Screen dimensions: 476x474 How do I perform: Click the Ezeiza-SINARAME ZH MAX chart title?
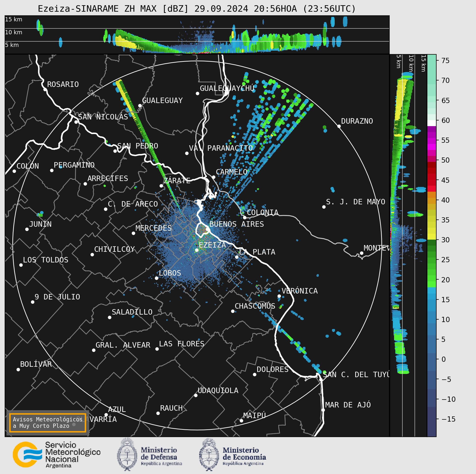[x=197, y=9]
